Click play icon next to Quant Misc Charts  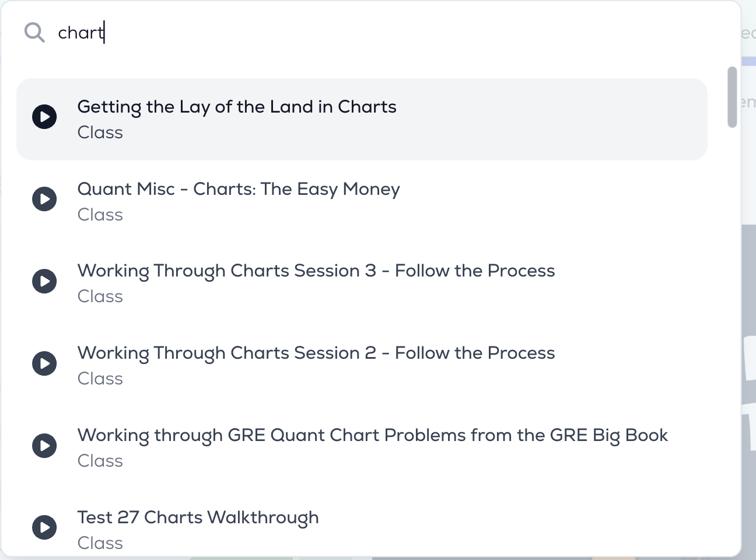pos(44,199)
